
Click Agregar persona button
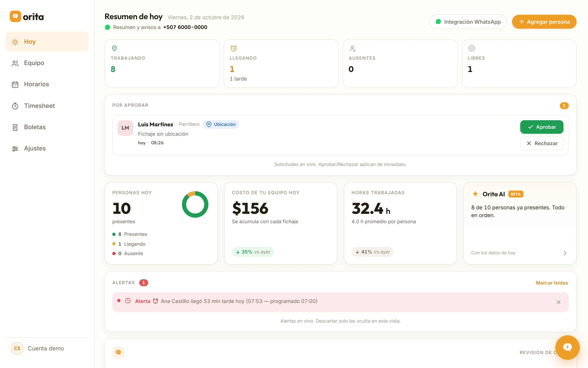click(544, 22)
